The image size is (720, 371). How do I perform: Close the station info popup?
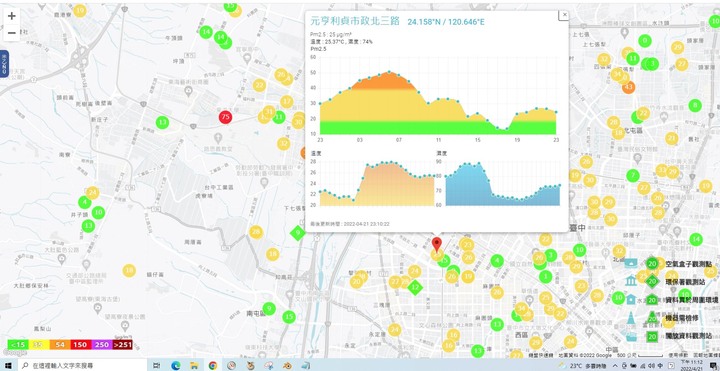(x=564, y=15)
